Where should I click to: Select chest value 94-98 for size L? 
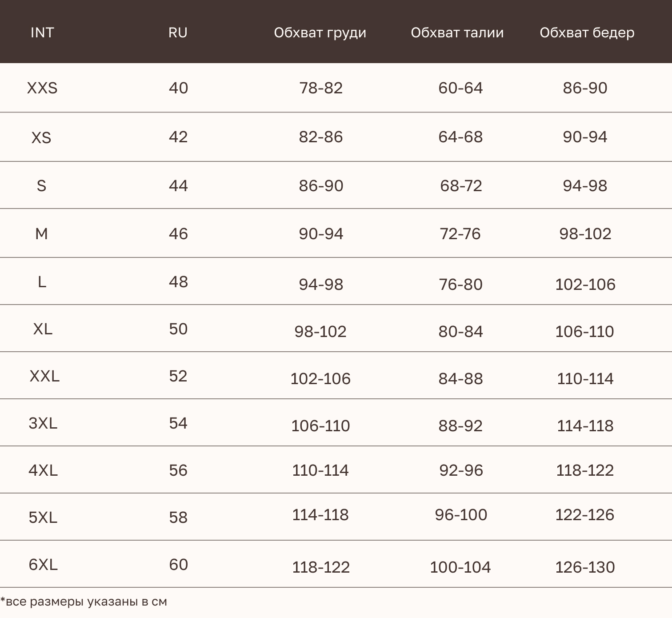coord(321,284)
